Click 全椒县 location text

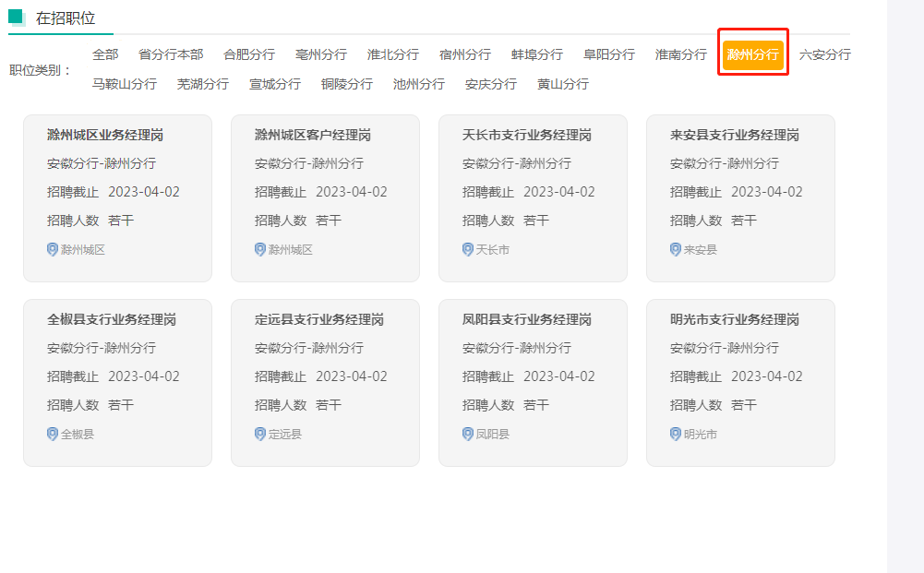point(78,434)
